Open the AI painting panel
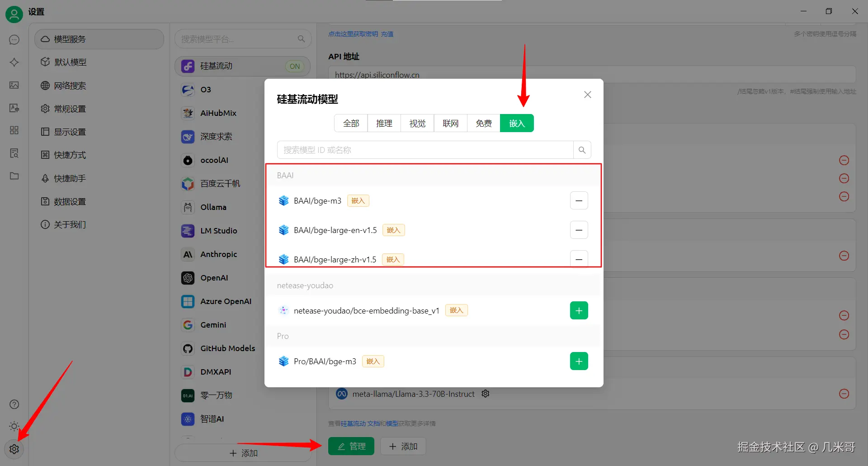868x466 pixels. [14, 85]
